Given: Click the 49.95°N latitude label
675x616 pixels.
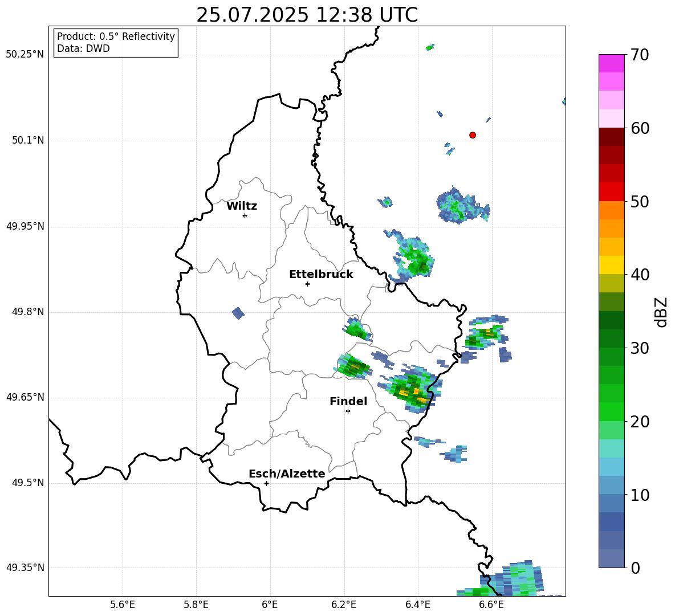Looking at the screenshot, I should (25, 226).
